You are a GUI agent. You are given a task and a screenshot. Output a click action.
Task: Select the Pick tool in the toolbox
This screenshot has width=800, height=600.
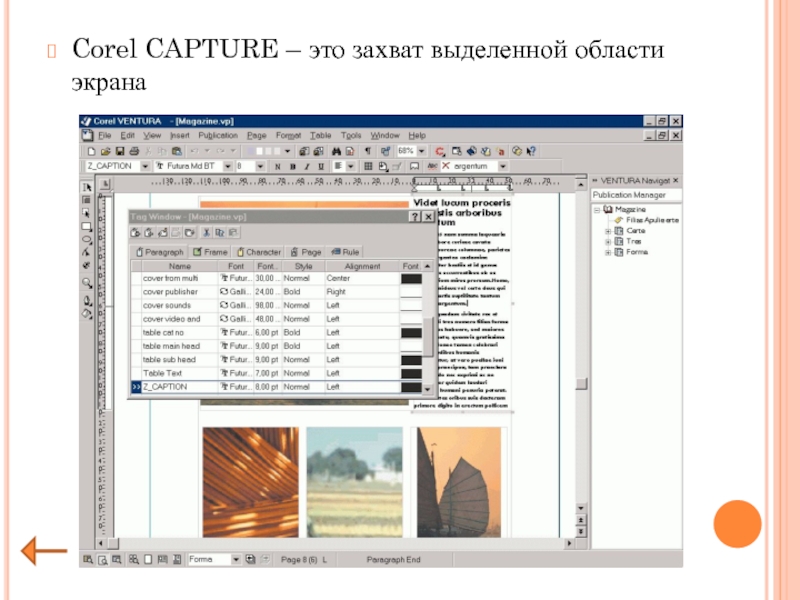pos(87,187)
